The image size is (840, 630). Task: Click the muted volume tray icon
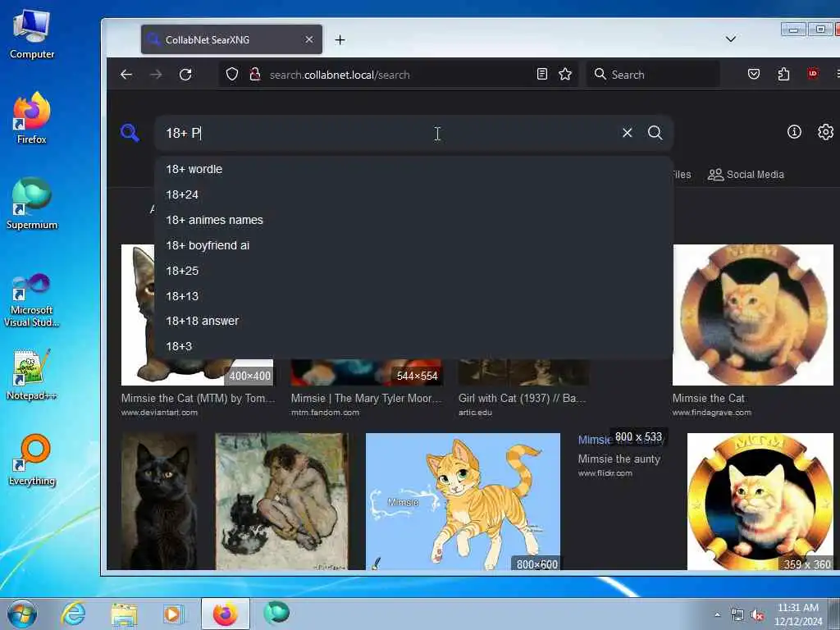[757, 615]
